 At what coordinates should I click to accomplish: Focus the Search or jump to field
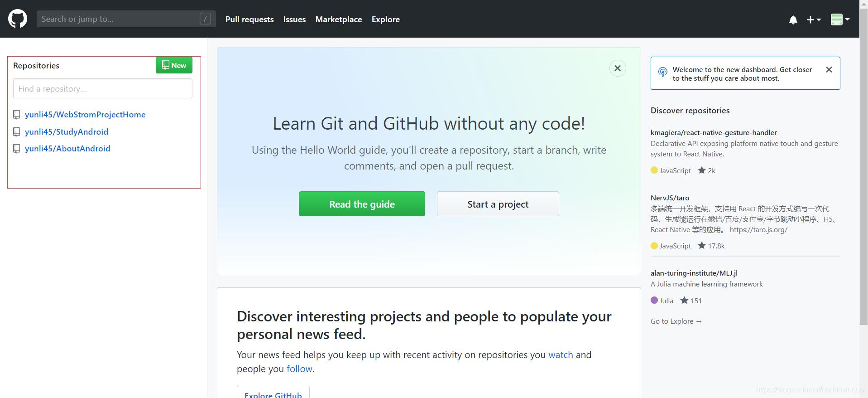[x=126, y=19]
